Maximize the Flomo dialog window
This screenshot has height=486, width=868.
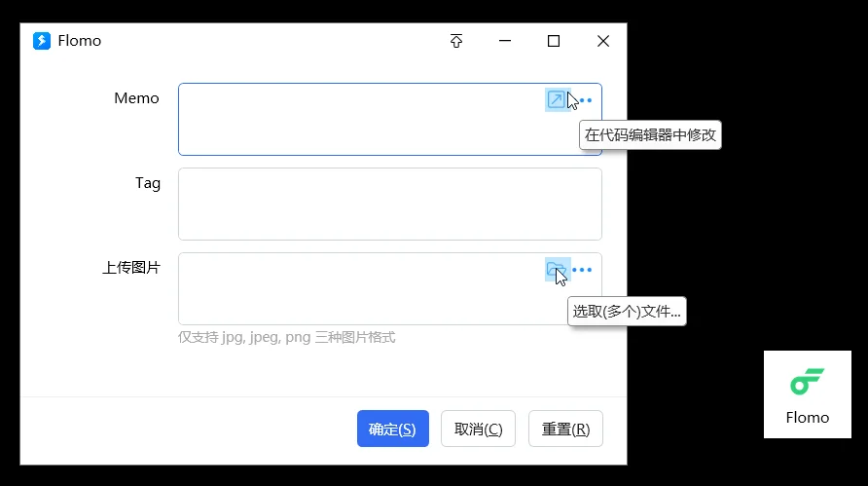click(x=554, y=41)
